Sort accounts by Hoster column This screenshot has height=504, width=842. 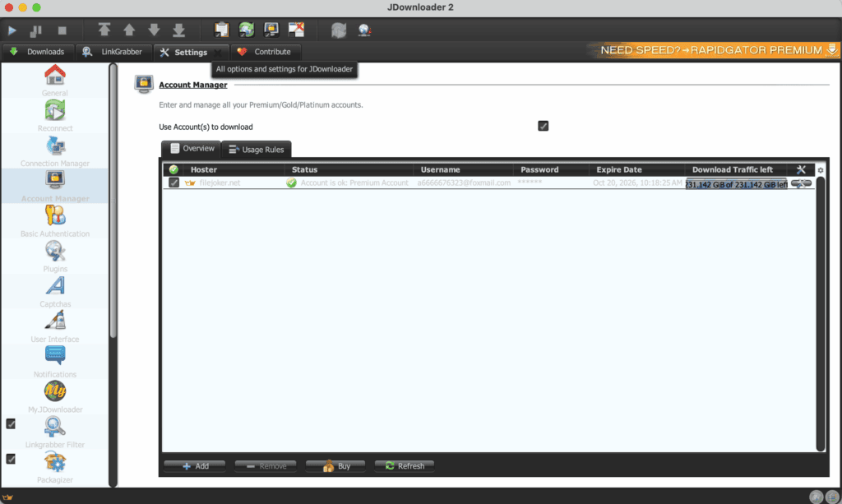coord(234,169)
